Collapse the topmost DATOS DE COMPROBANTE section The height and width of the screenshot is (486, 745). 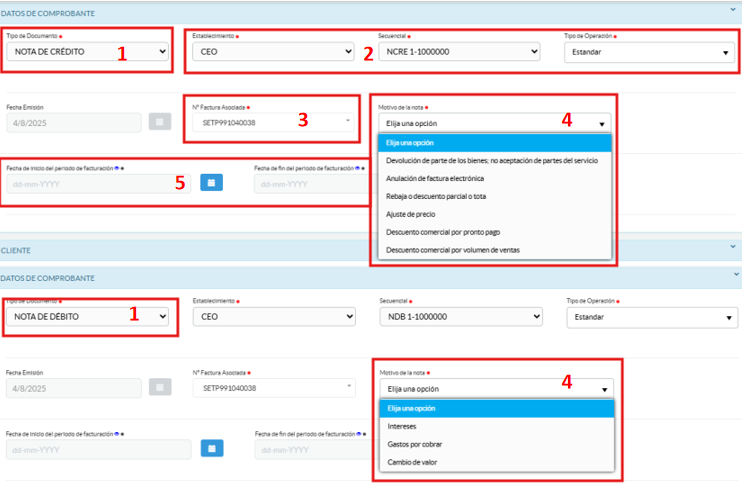pos(735,7)
